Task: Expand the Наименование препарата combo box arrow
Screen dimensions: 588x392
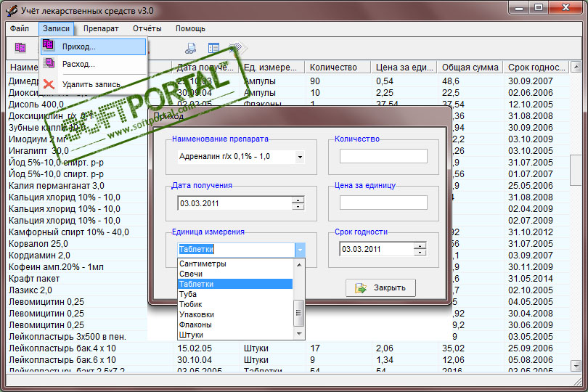Action: (x=300, y=157)
